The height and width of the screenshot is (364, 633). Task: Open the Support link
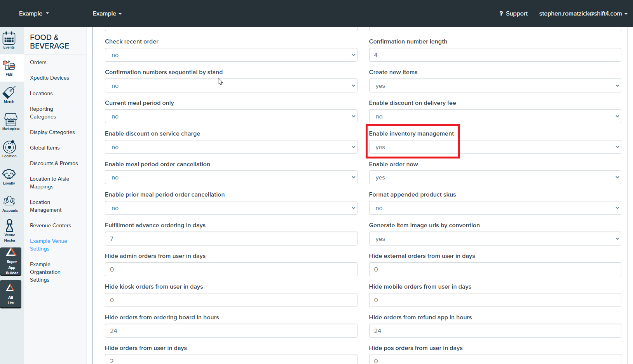[513, 14]
